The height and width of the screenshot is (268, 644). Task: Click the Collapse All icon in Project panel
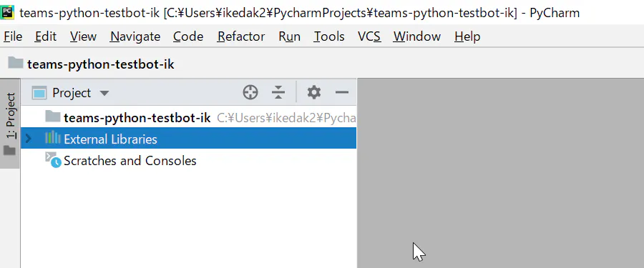(x=278, y=93)
